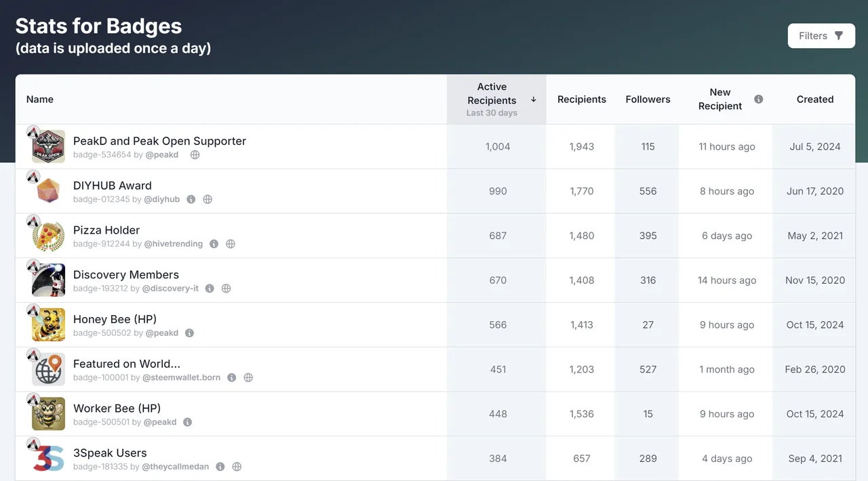
Task: Open the Pizza Holder badge name
Action: [106, 230]
